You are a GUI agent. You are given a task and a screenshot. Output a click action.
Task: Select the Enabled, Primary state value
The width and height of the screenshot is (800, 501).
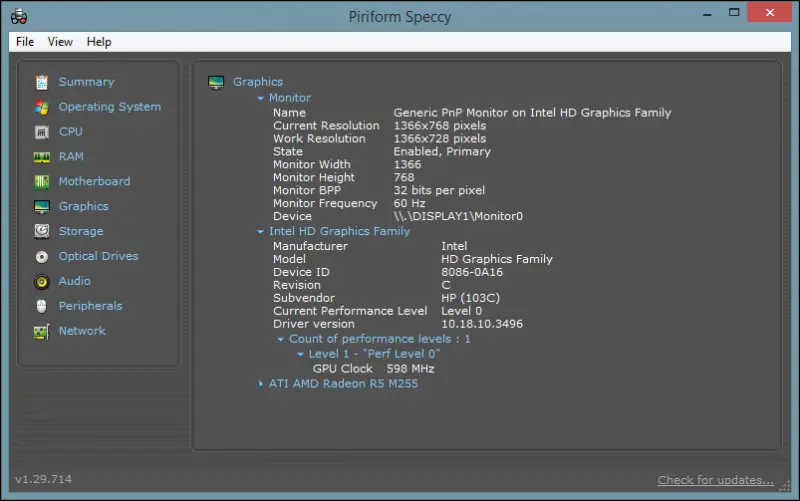point(442,152)
